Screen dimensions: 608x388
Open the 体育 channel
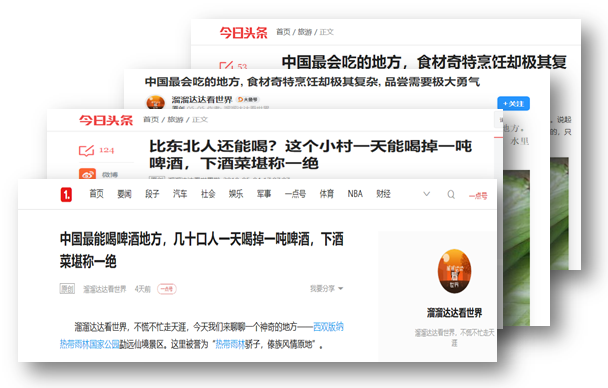tap(326, 194)
